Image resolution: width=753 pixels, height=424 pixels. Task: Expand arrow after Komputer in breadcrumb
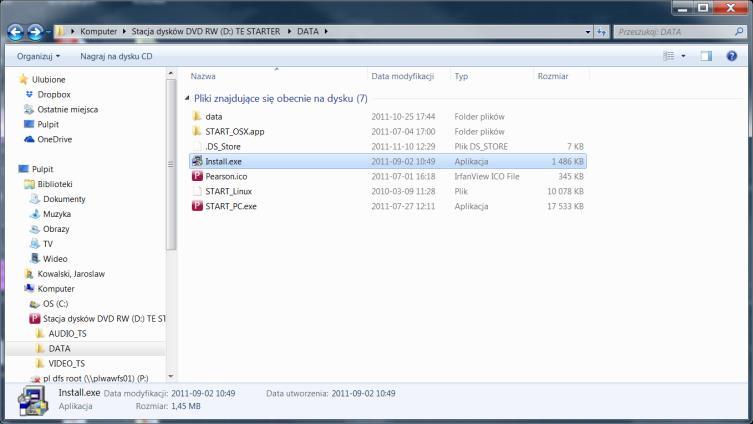[x=124, y=31]
